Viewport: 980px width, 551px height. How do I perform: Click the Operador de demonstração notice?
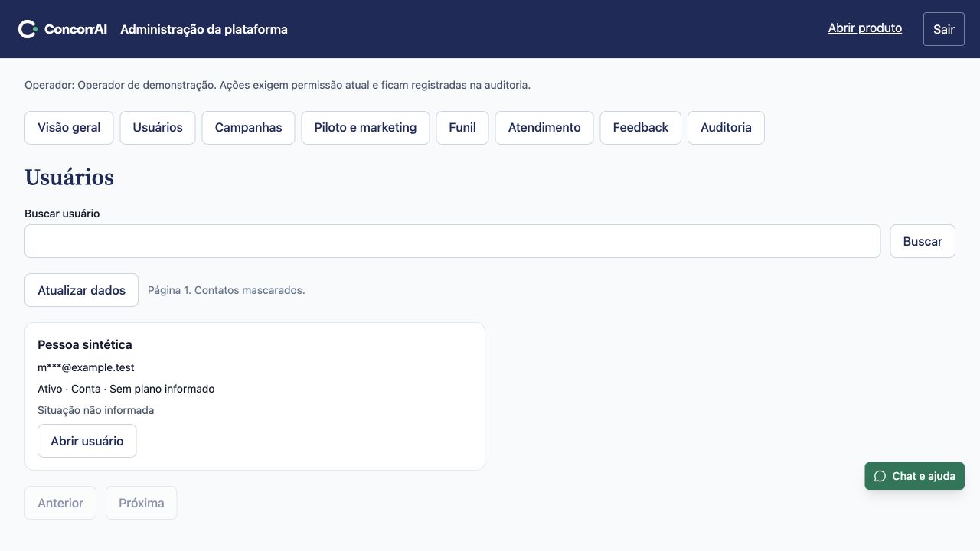[x=278, y=85]
